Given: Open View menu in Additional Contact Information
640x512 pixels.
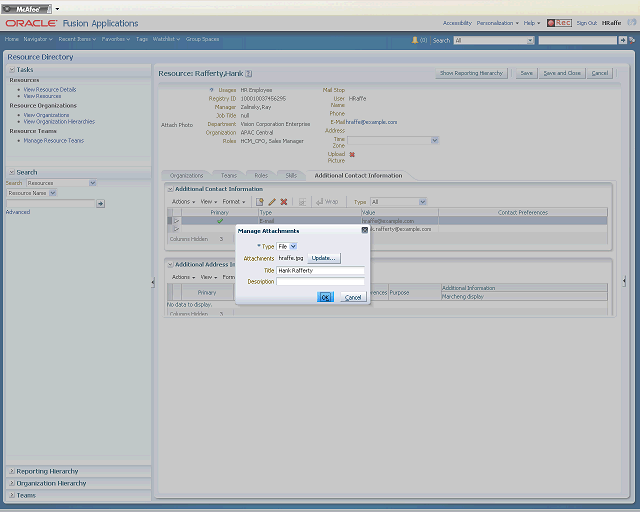Looking at the screenshot, I should point(209,202).
